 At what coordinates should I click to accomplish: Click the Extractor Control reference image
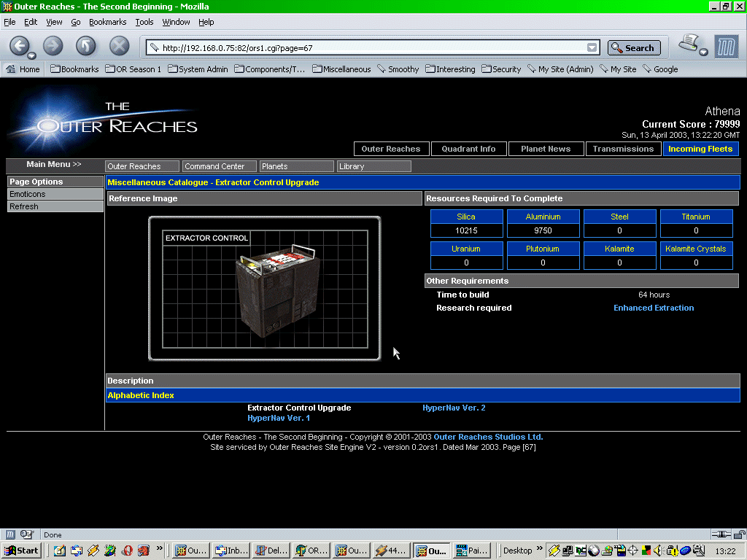[264, 289]
